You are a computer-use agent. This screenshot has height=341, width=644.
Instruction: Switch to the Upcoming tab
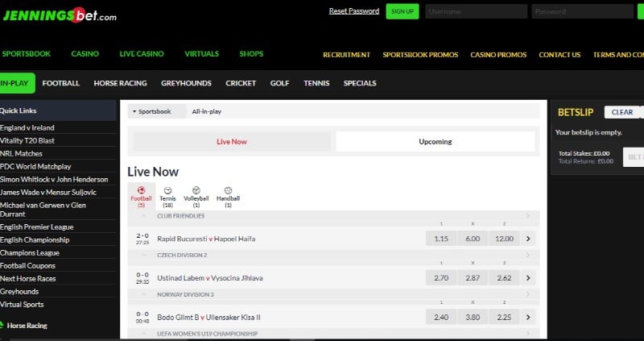436,142
